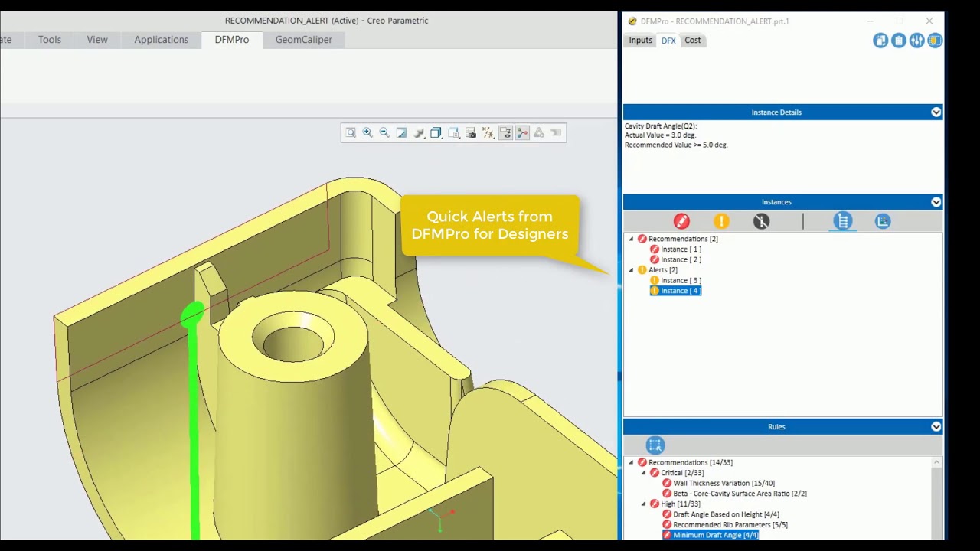Screen dimensions: 980x551
Task: Switch to the instance tree view icon
Action: tap(843, 221)
